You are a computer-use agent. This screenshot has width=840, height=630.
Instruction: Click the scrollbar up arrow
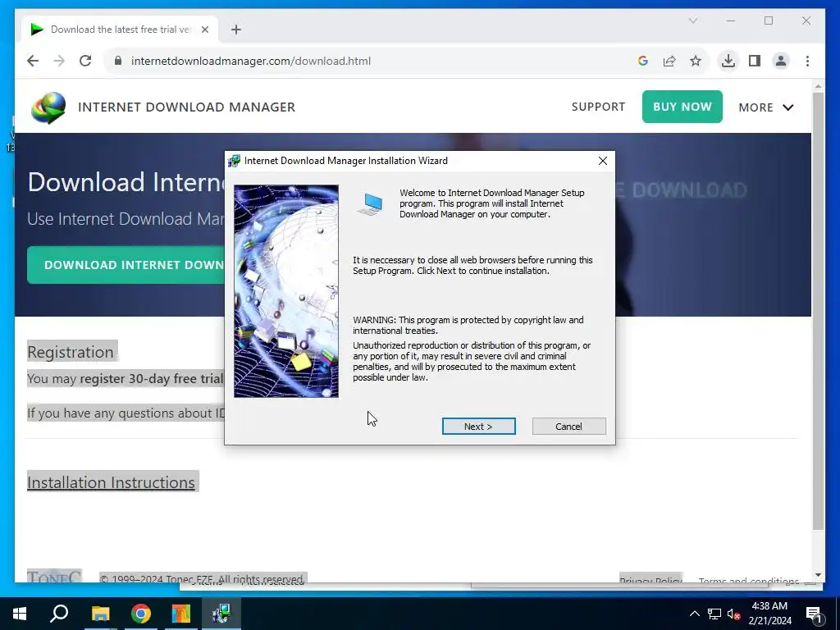[x=818, y=86]
